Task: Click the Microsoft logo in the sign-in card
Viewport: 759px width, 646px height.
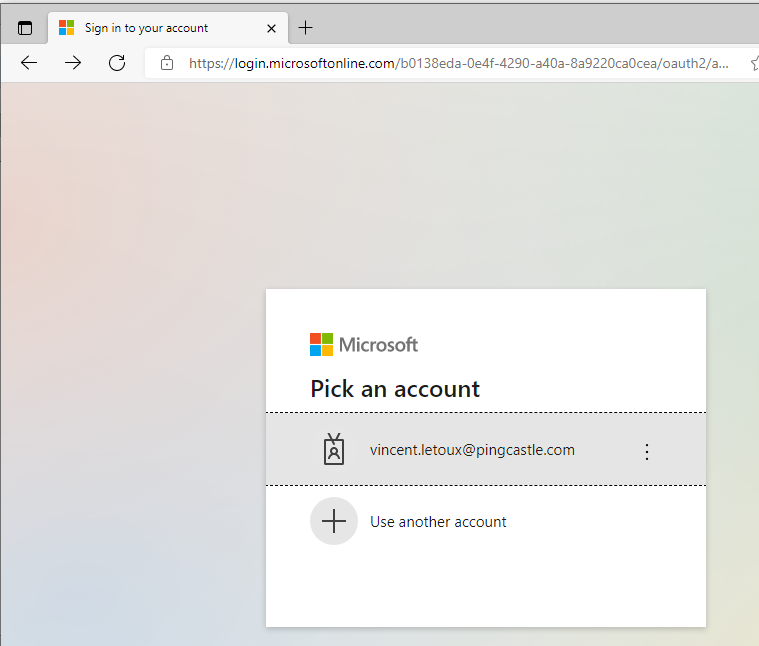Action: (x=321, y=345)
